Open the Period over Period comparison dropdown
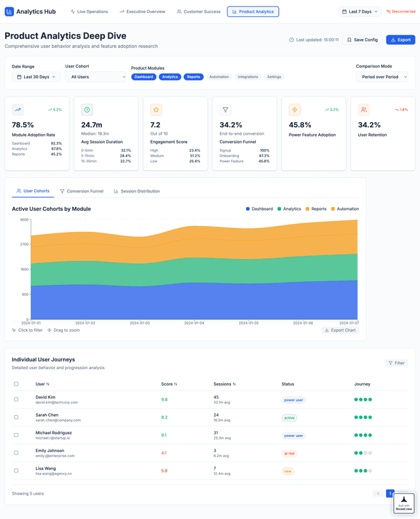 pos(381,77)
